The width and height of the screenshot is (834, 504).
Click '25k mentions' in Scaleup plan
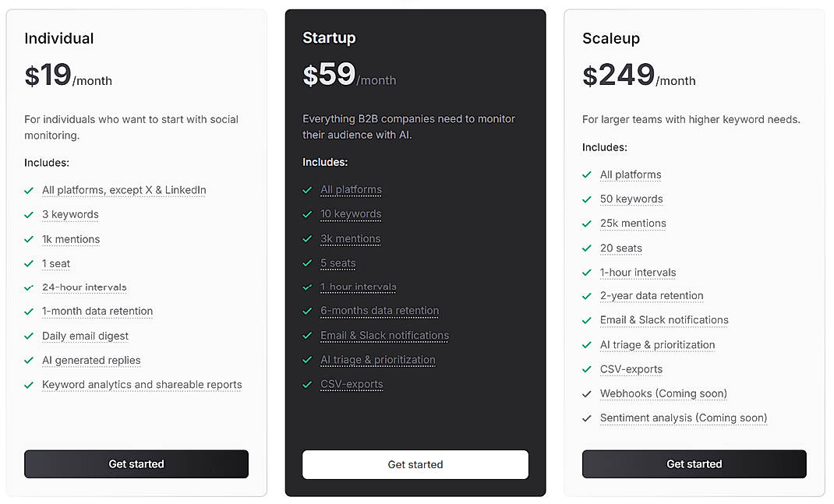633,224
